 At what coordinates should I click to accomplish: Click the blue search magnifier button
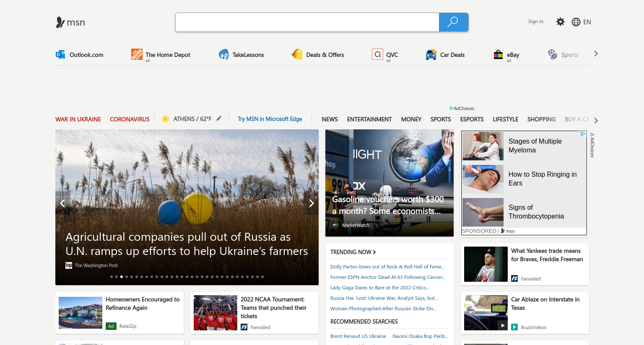453,22
